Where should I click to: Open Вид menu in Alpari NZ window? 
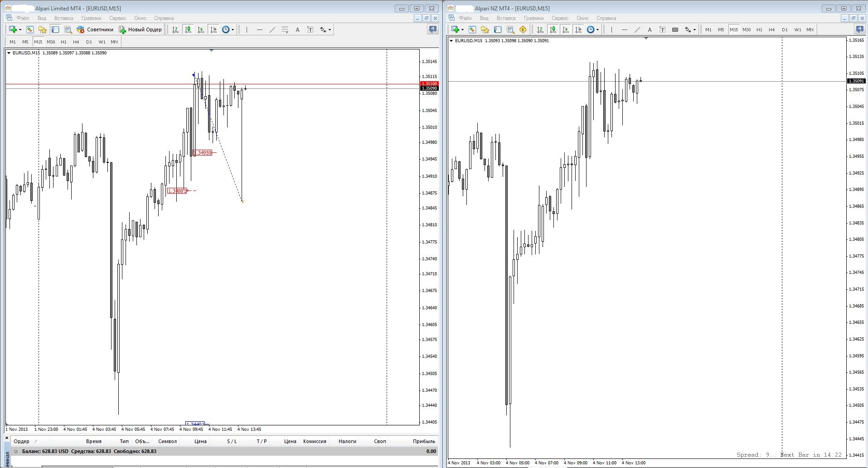click(484, 18)
